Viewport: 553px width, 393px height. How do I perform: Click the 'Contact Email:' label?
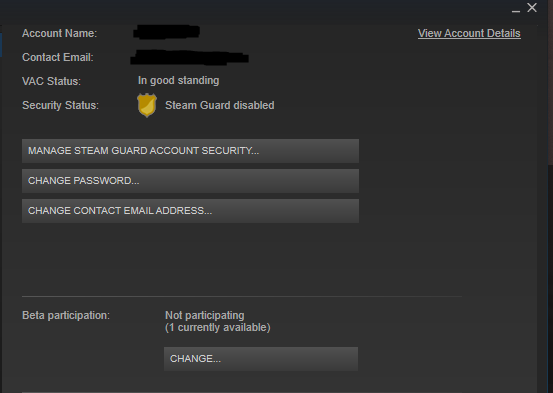click(x=57, y=57)
